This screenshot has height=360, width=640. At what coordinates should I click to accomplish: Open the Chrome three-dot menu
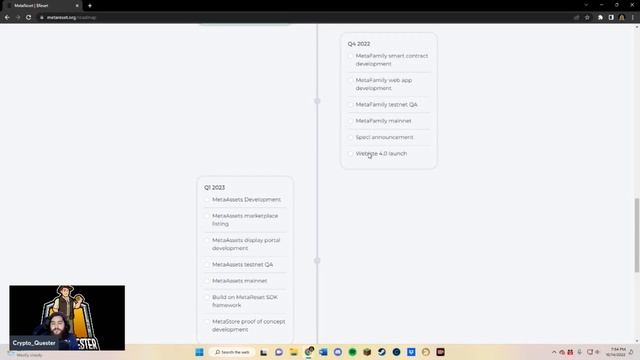pyautogui.click(x=633, y=18)
